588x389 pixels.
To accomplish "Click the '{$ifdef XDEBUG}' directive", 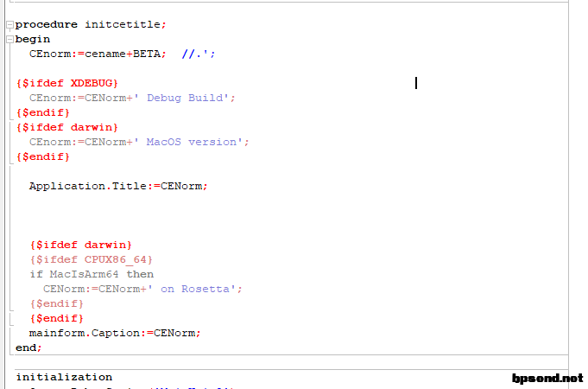I will point(67,83).
